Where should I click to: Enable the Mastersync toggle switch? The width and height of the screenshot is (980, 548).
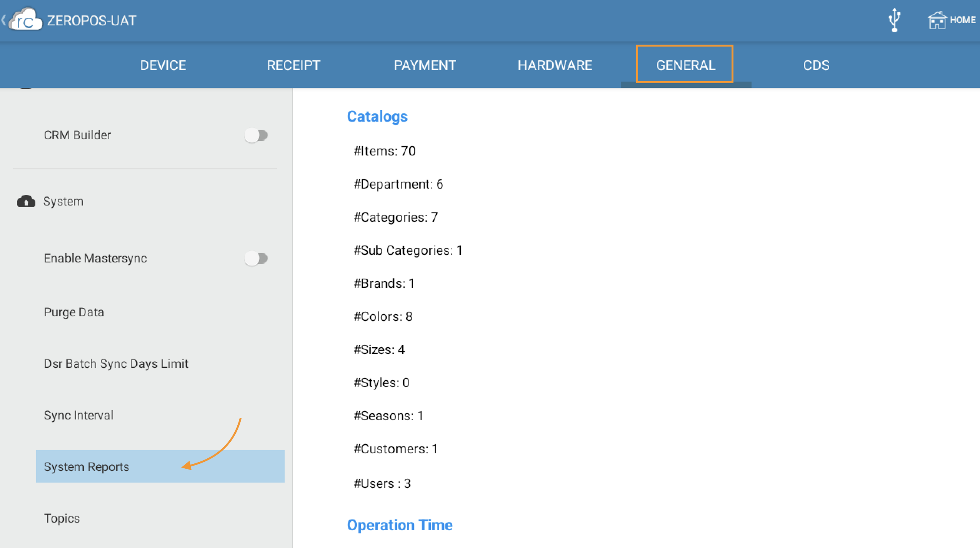pos(256,258)
